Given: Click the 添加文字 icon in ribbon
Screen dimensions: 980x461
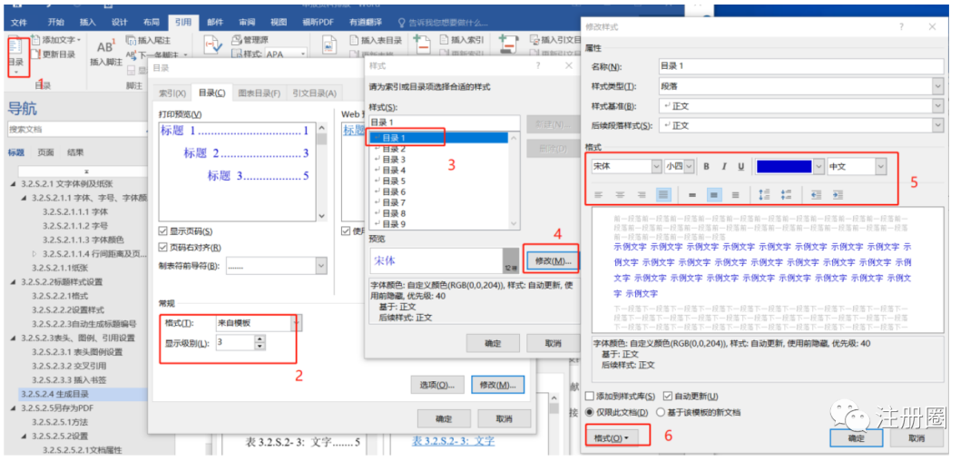Looking at the screenshot, I should click(36, 40).
